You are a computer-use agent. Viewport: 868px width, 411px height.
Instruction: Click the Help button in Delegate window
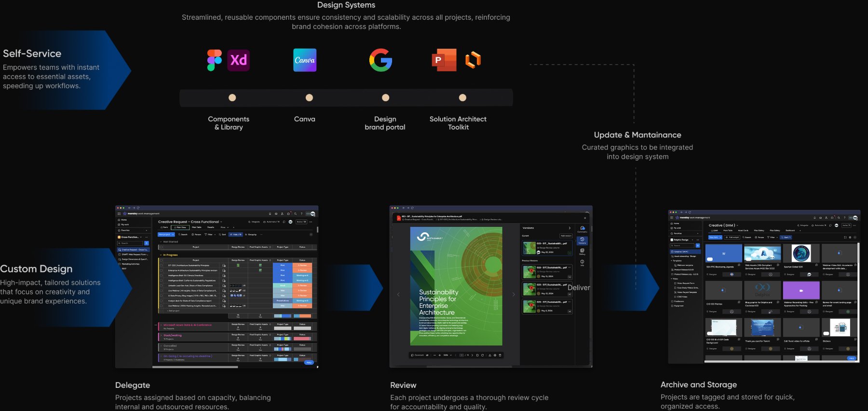(309, 362)
